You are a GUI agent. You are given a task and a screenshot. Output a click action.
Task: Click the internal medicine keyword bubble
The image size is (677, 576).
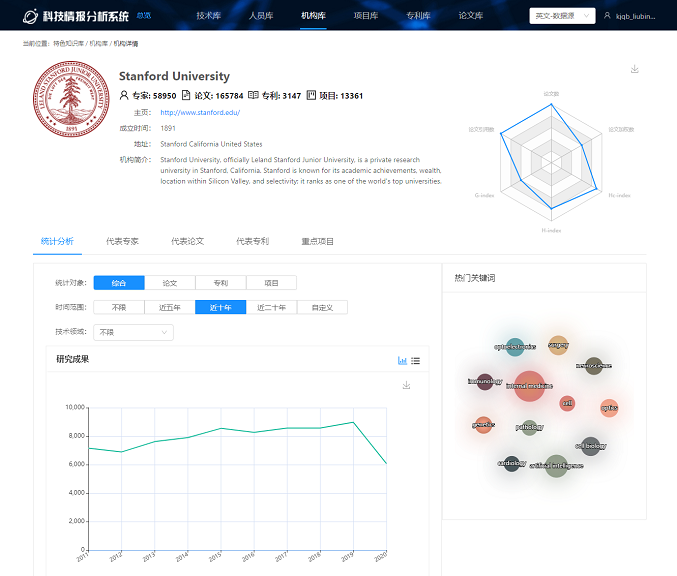coord(529,386)
